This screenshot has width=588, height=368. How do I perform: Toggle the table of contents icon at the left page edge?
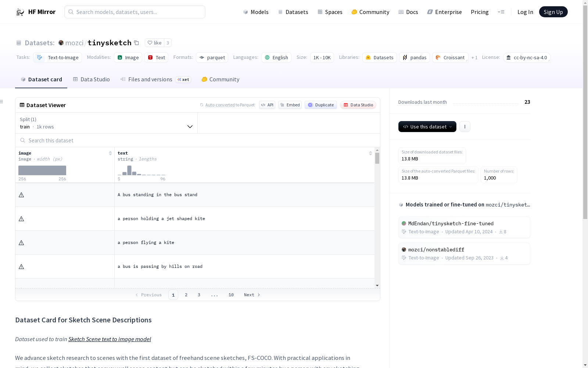click(2, 102)
